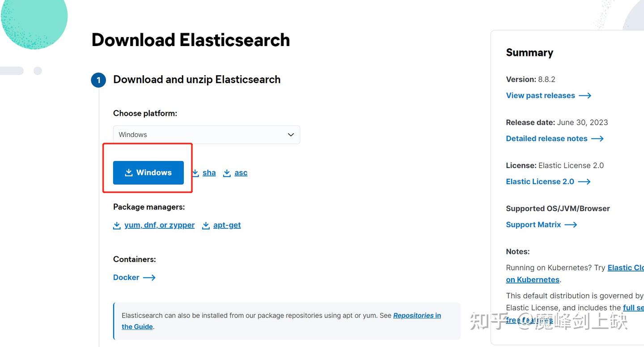Follow the Docker containers link
The height and width of the screenshot is (347, 644).
126,278
